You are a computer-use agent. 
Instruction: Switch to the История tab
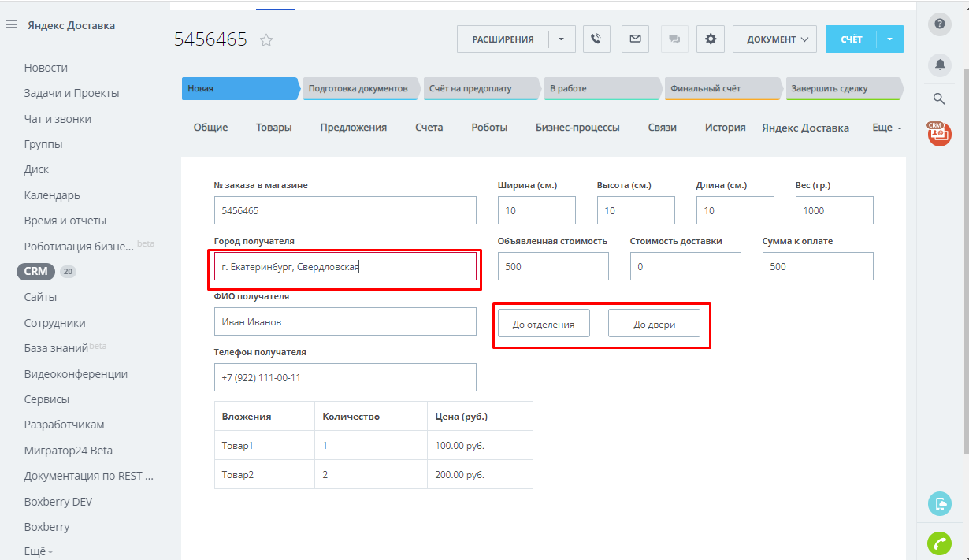pos(726,128)
